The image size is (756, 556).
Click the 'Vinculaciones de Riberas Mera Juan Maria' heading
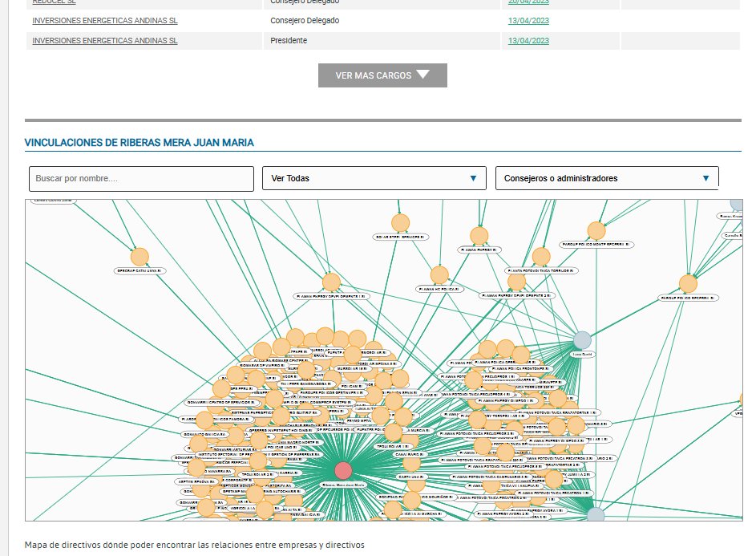pos(139,142)
